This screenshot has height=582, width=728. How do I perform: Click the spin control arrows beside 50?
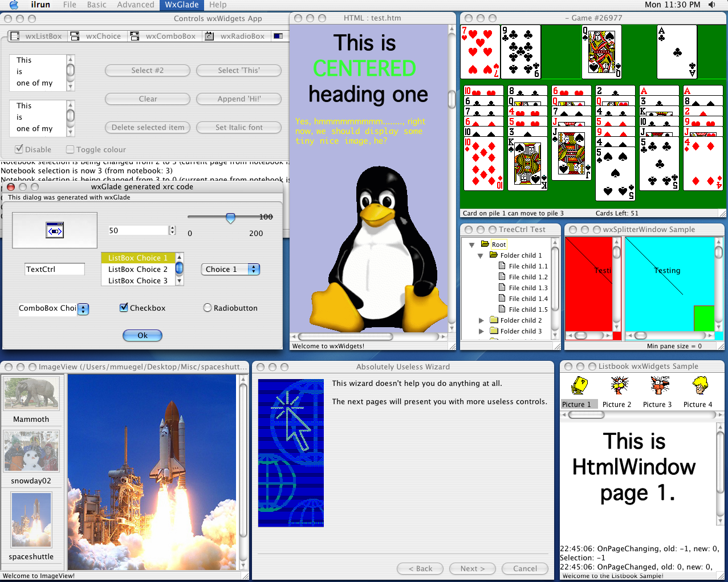[x=172, y=230]
